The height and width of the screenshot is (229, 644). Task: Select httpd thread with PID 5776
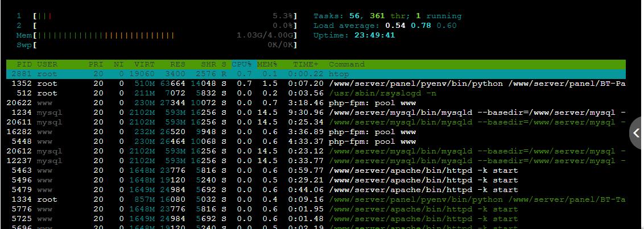[316, 209]
